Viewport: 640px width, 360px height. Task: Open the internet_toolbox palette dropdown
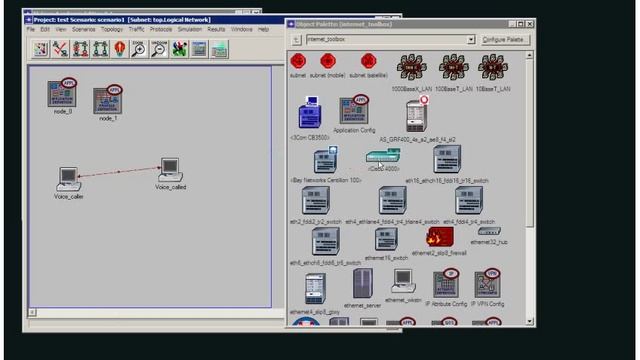click(471, 40)
